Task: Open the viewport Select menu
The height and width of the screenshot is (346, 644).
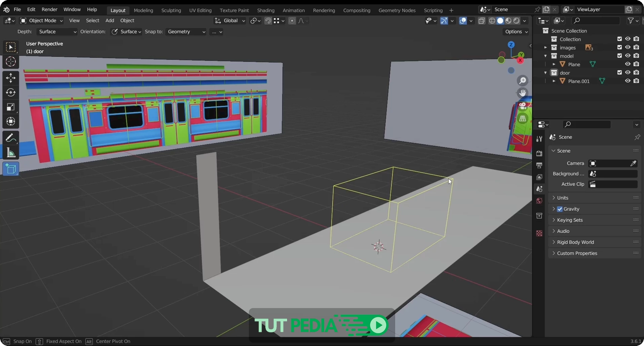Action: (x=92, y=21)
